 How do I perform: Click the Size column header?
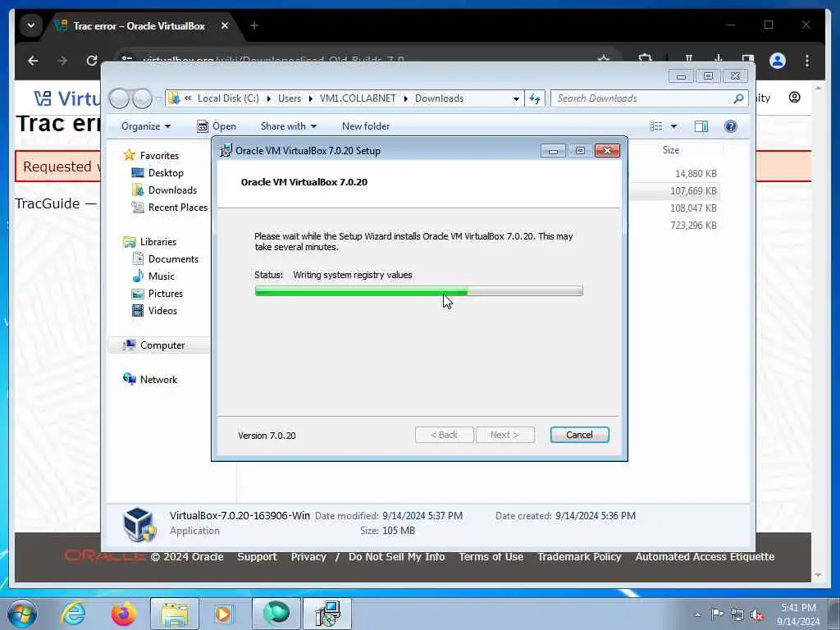tap(671, 150)
